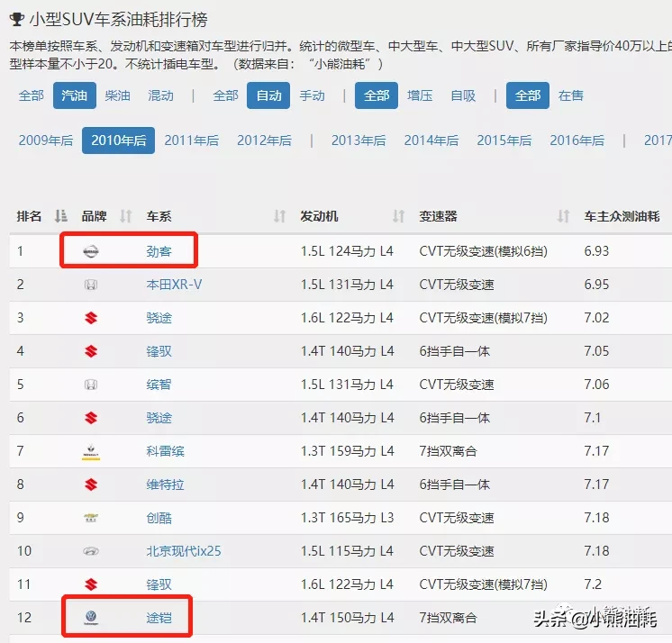Click fuel value 6.93 in row 1
Screen dimensions: 672x643
[x=596, y=251]
